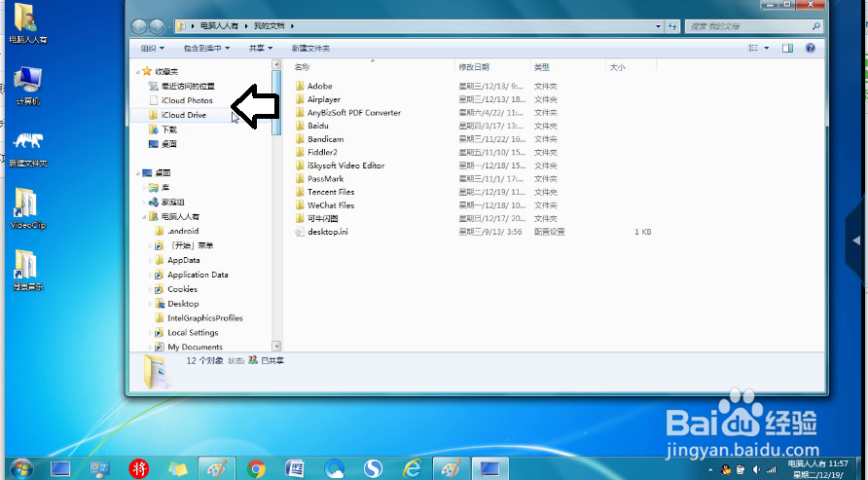Open the view options dropdown arrow

pos(767,48)
